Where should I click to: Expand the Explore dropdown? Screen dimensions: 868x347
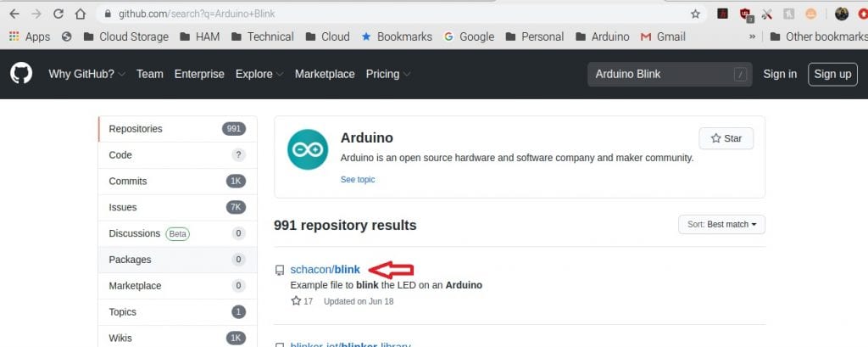tap(259, 74)
